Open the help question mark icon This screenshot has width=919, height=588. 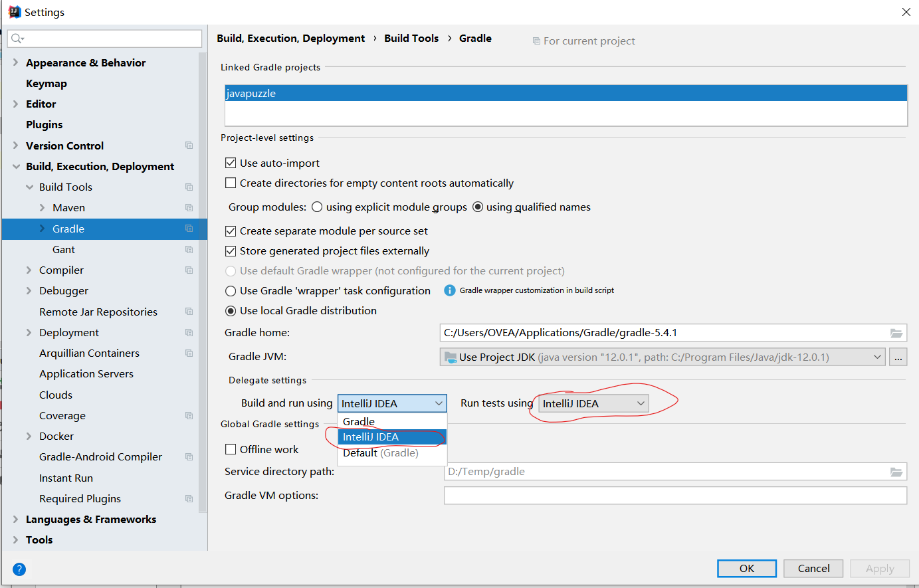click(x=19, y=569)
